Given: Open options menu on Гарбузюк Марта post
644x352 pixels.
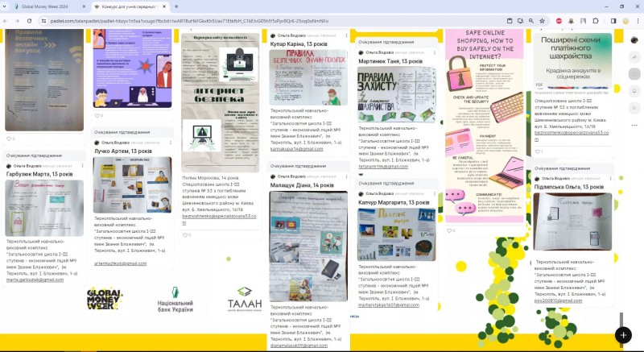Looking at the screenshot, I should pos(80,166).
